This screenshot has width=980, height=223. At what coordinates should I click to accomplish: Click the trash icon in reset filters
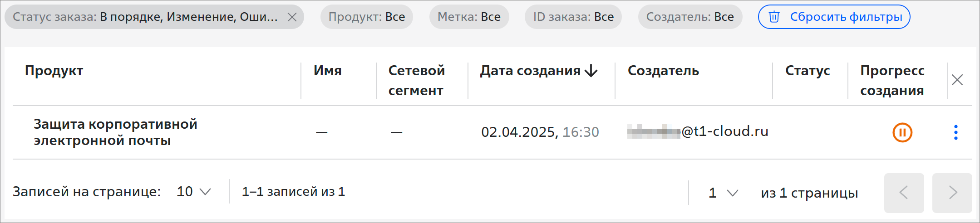pos(774,17)
